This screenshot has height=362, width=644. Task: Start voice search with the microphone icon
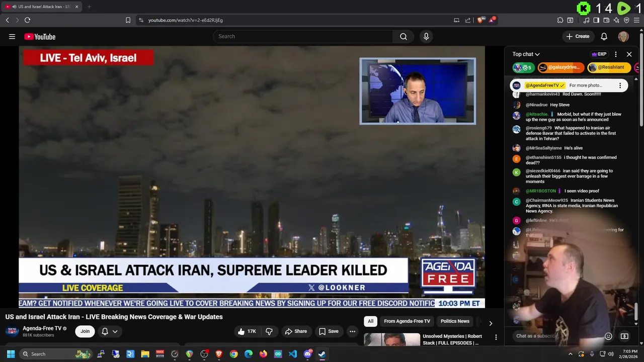[426, 36]
